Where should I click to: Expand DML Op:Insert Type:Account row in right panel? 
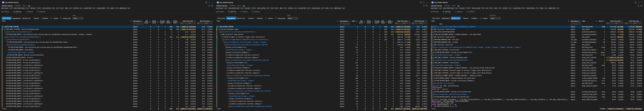pos(433,29)
